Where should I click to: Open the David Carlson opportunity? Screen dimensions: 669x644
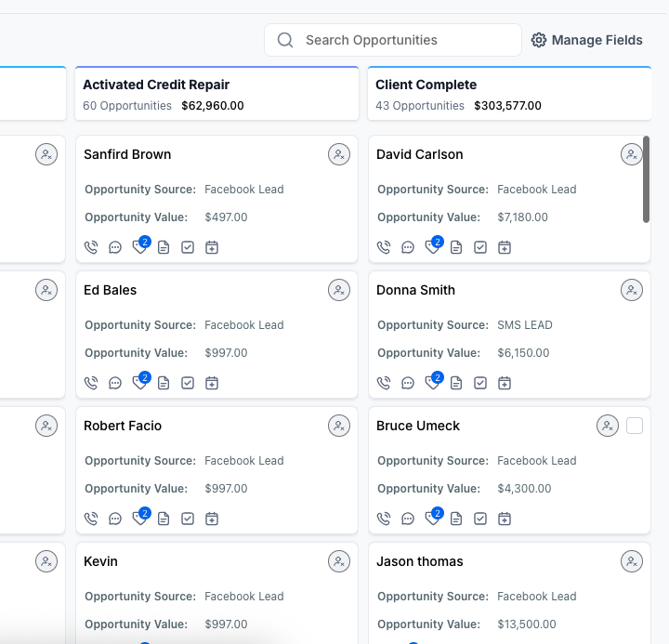coord(419,154)
